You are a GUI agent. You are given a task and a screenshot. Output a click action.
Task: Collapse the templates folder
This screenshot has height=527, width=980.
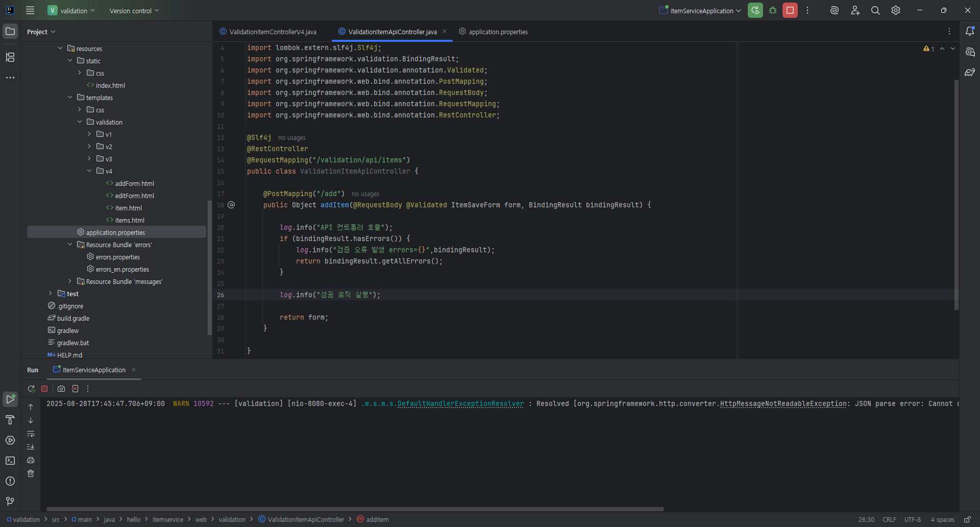pos(70,97)
